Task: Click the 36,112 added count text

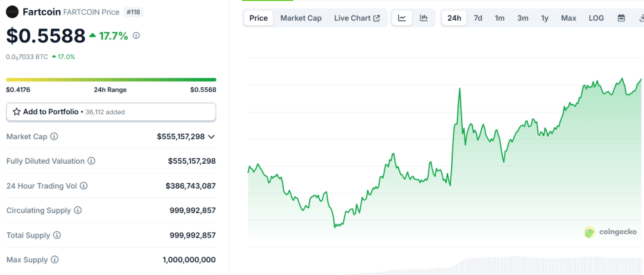Action: (105, 112)
